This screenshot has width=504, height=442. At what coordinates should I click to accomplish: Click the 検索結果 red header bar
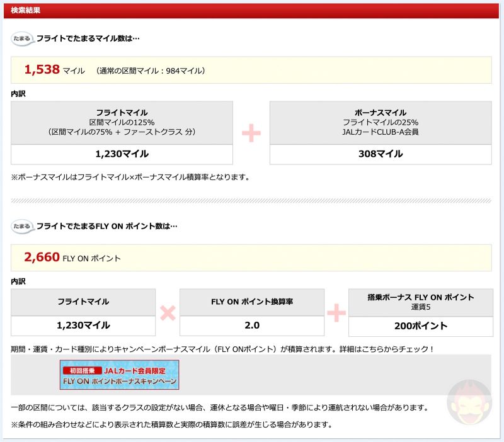point(252,10)
